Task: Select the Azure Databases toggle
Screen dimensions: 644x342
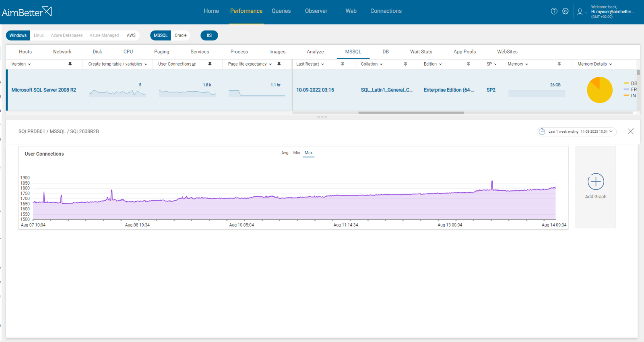Action: click(x=67, y=35)
